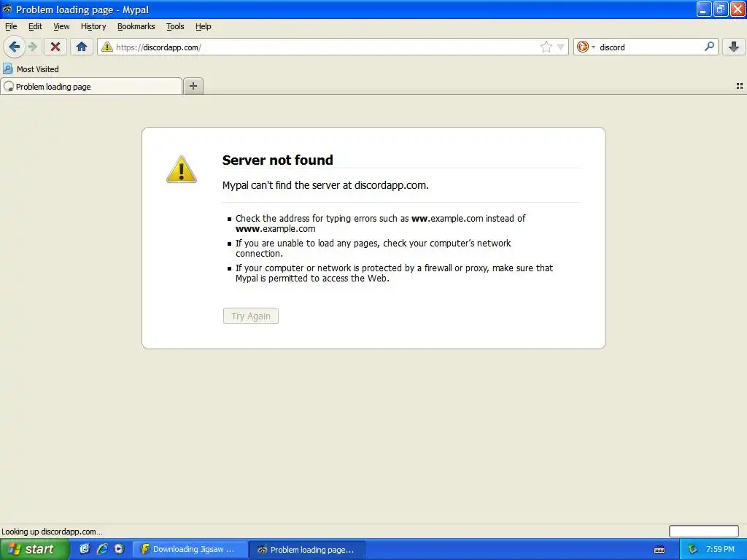Open the Tools menu
The width and height of the screenshot is (747, 560).
pyautogui.click(x=175, y=26)
